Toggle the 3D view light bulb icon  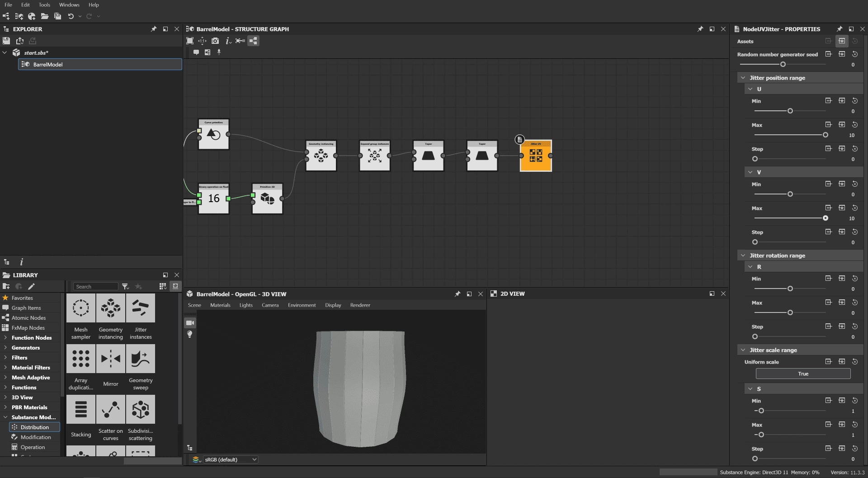pos(190,334)
